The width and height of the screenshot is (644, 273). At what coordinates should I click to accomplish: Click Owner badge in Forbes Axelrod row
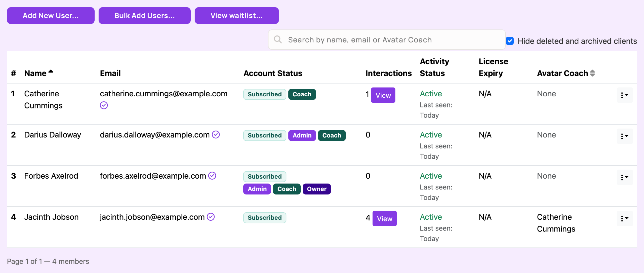pos(317,189)
